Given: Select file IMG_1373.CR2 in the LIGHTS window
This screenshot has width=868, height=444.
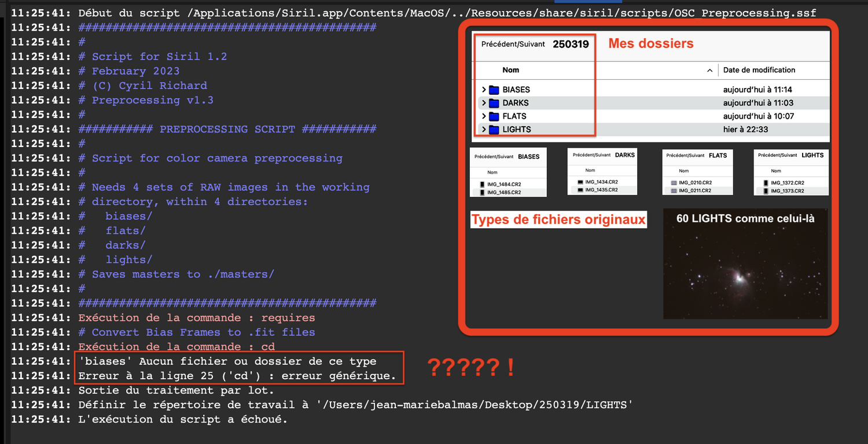Looking at the screenshot, I should pos(788,191).
